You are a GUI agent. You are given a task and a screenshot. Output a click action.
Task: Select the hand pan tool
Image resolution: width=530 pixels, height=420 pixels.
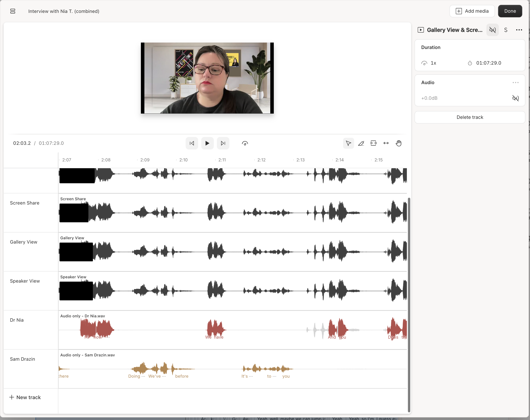pyautogui.click(x=398, y=143)
